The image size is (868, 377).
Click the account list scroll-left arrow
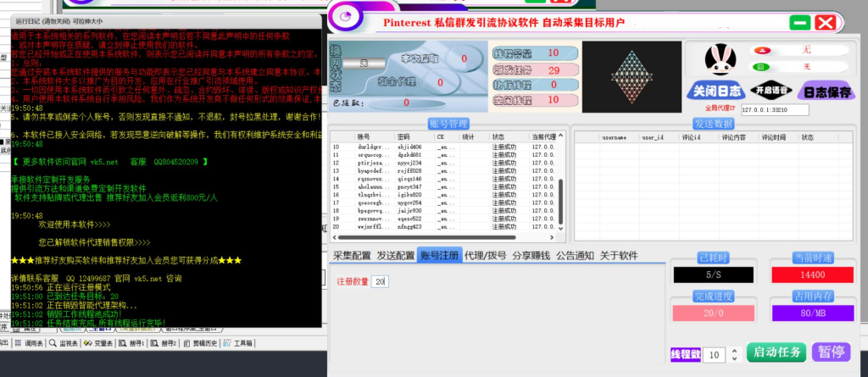point(334,237)
